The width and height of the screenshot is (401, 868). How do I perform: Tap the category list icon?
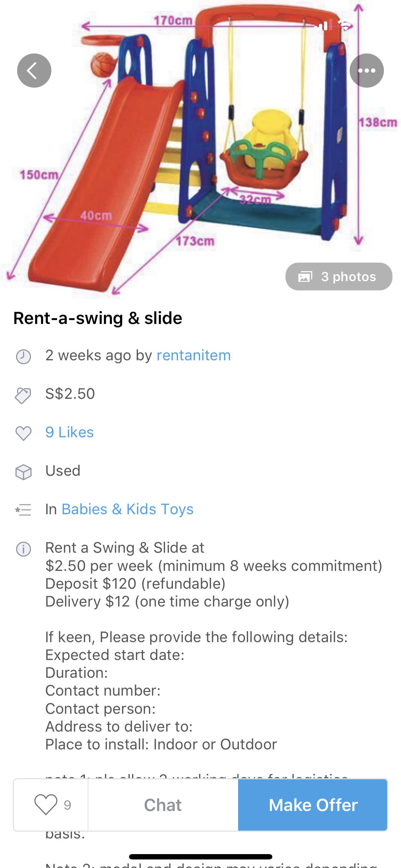tap(24, 510)
